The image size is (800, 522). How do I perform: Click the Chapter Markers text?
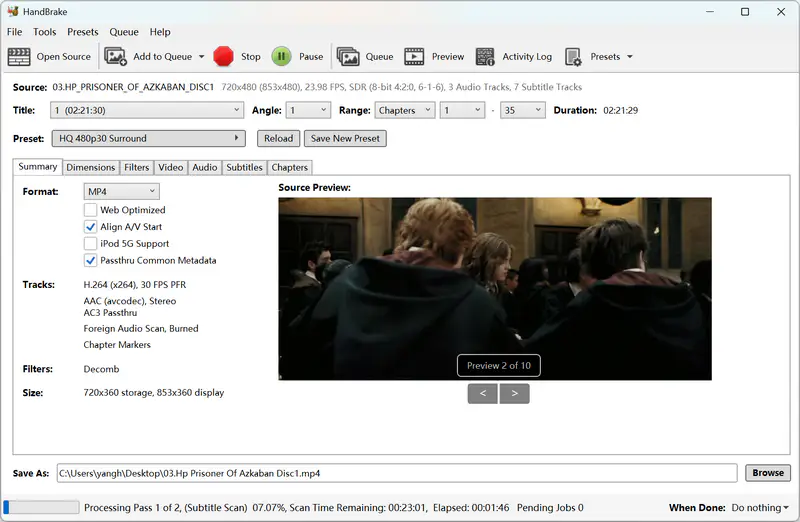(117, 345)
